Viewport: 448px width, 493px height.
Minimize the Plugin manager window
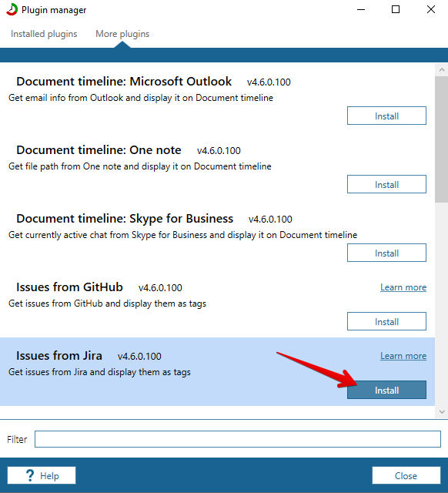[x=361, y=9]
